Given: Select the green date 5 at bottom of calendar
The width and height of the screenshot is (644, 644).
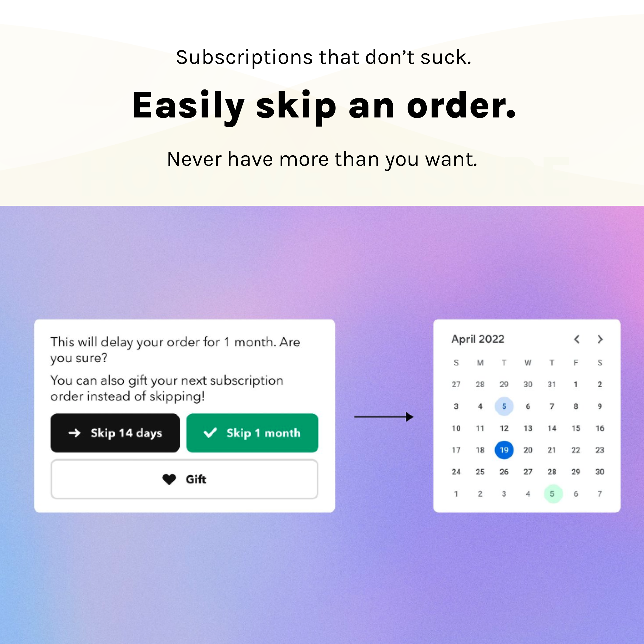Looking at the screenshot, I should pyautogui.click(x=552, y=493).
